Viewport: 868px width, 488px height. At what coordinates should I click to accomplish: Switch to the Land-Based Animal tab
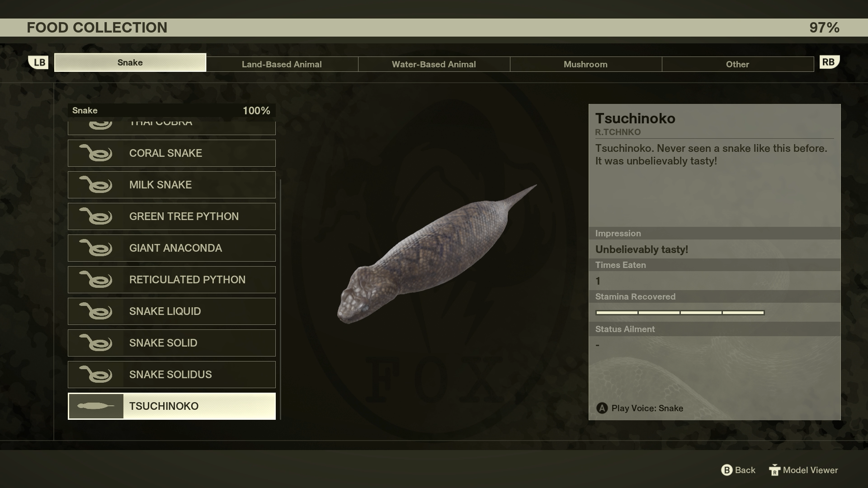282,64
